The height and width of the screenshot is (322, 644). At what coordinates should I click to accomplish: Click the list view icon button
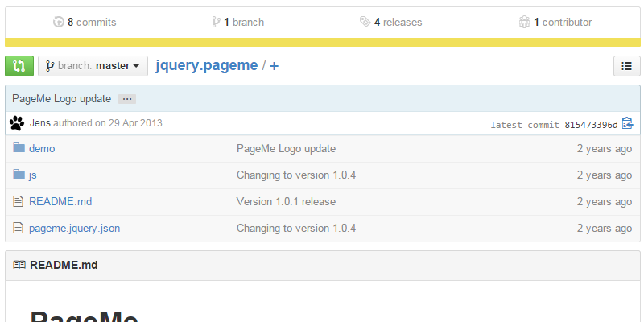(x=626, y=67)
